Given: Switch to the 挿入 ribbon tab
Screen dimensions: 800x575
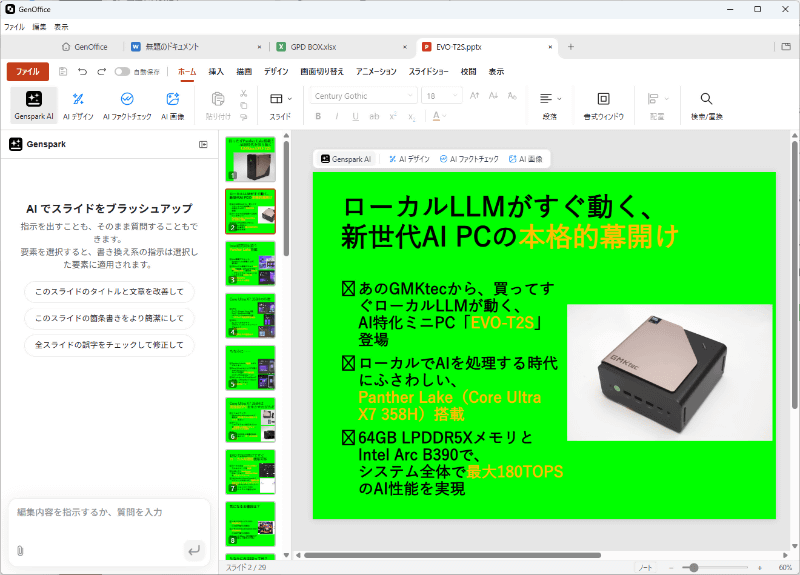Looking at the screenshot, I should [x=216, y=71].
